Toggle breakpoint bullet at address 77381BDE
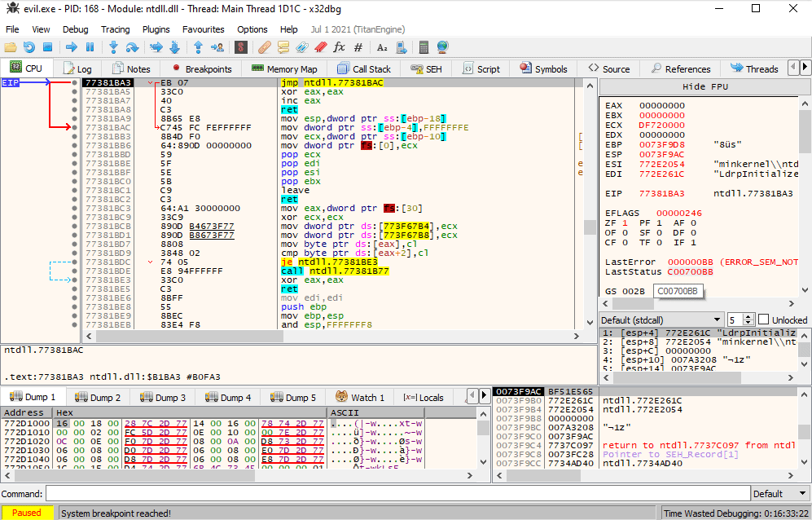This screenshot has height=520, width=812. [75, 271]
